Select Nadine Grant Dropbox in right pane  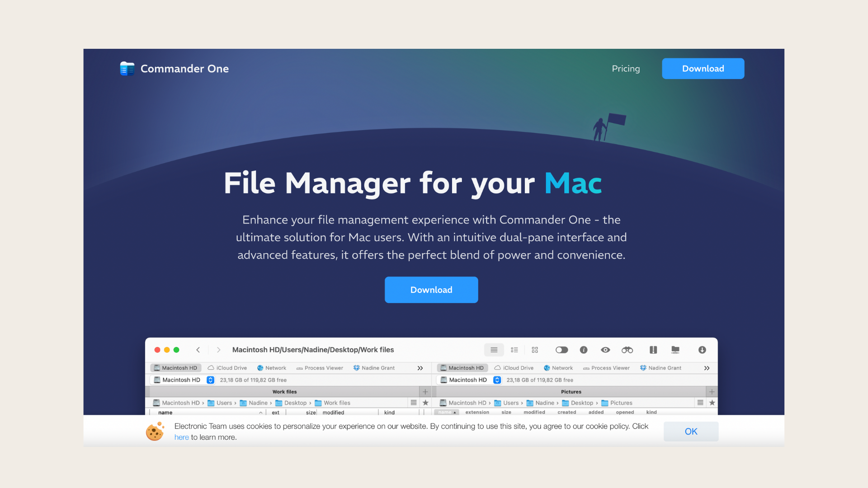point(660,368)
